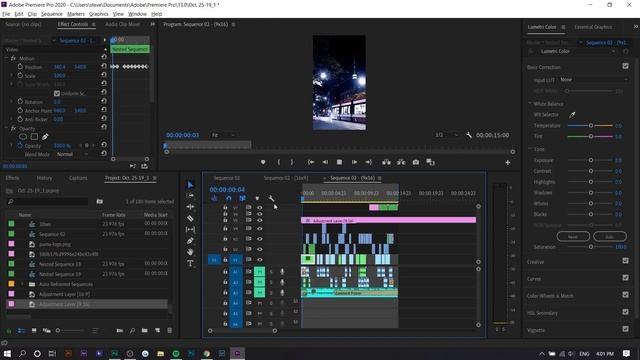Open Lumetri Color effect dropdown
Image resolution: width=640 pixels, height=360 pixels.
point(577,51)
